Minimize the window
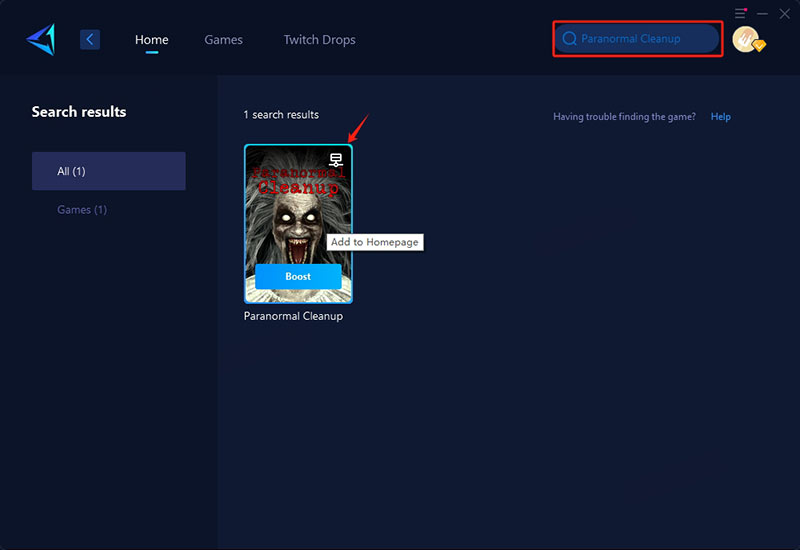The image size is (800, 550). [762, 14]
